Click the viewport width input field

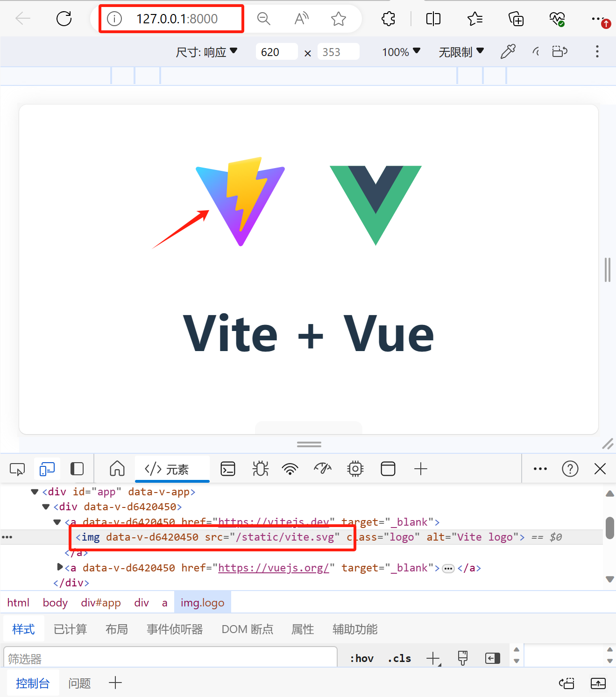pos(276,52)
